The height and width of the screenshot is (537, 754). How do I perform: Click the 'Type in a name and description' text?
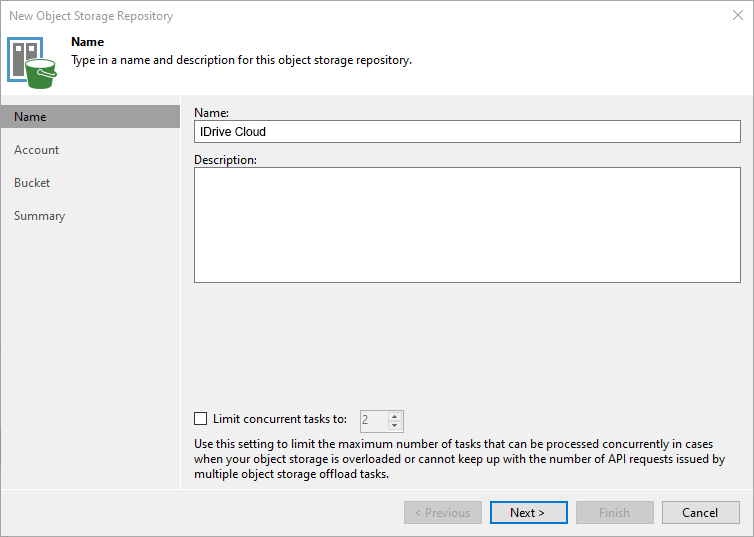241,60
